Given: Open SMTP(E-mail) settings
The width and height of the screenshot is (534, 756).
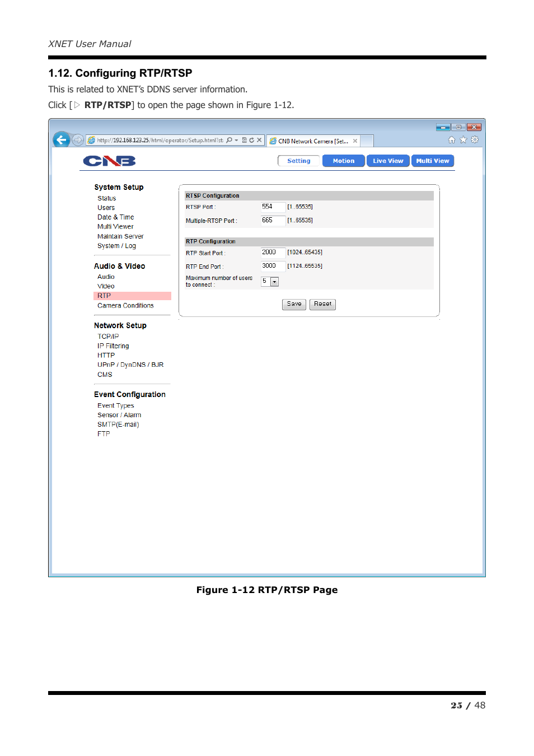Looking at the screenshot, I should (x=118, y=424).
